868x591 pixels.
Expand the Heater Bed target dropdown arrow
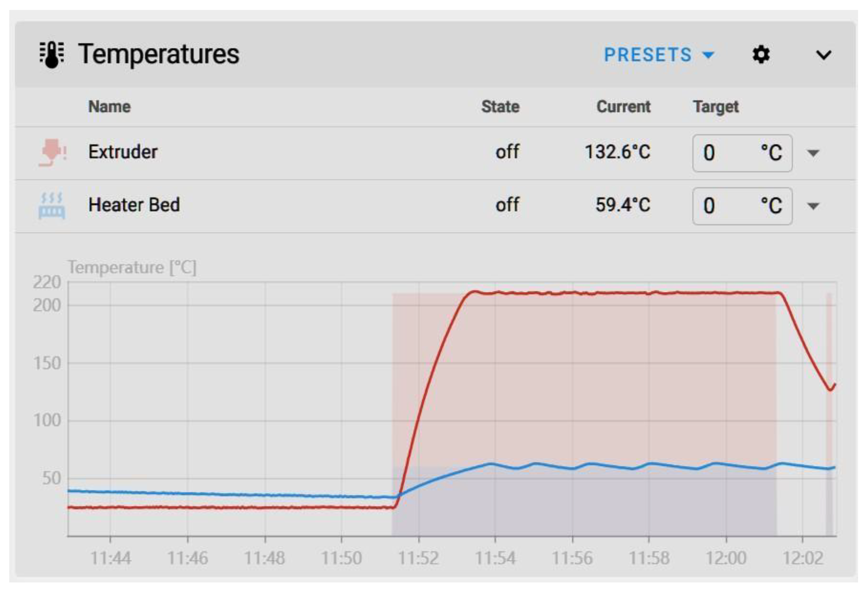(x=813, y=206)
